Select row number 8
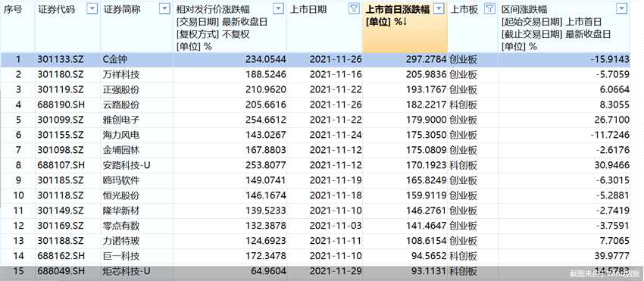 pyautogui.click(x=17, y=166)
